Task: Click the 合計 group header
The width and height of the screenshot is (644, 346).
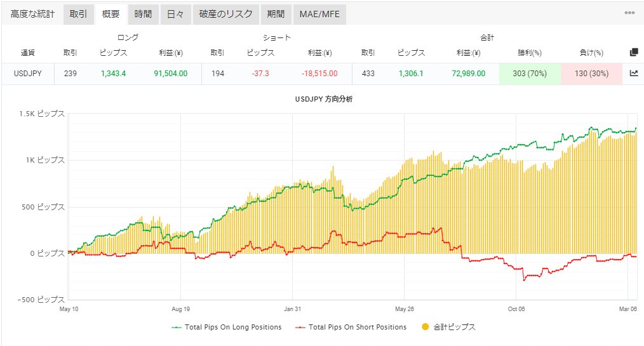Action: click(x=487, y=37)
